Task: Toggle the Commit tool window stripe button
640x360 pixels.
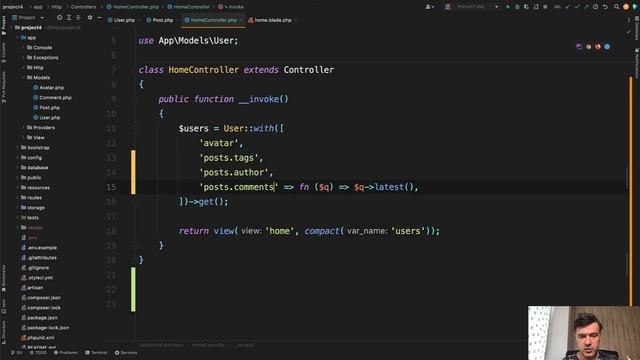Action: coord(4,53)
